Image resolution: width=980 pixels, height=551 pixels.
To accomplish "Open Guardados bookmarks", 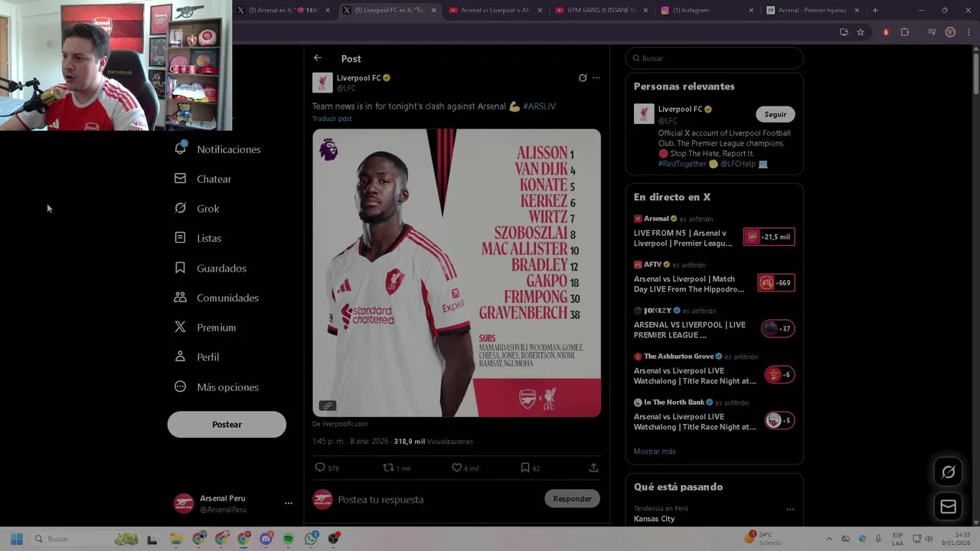I will point(211,268).
